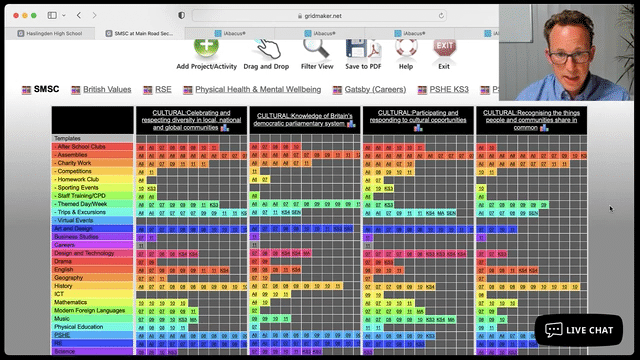The image size is (640, 360).
Task: Open chart icon in Recognising things in common header
Action: (544, 128)
